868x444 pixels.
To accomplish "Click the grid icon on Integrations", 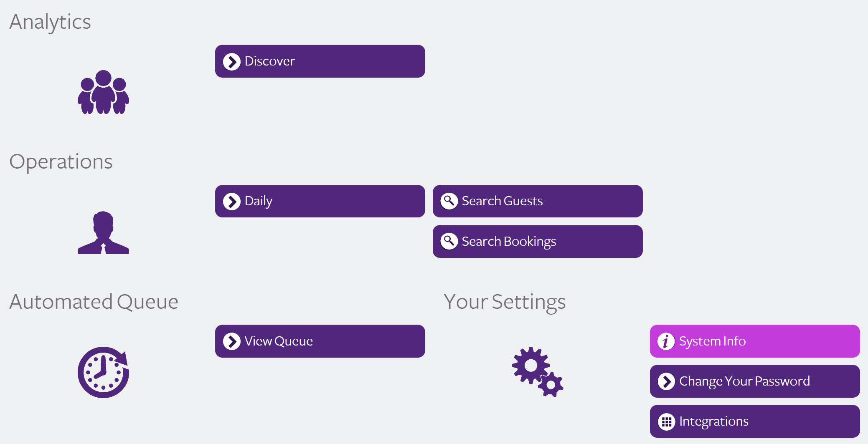I will [x=666, y=422].
